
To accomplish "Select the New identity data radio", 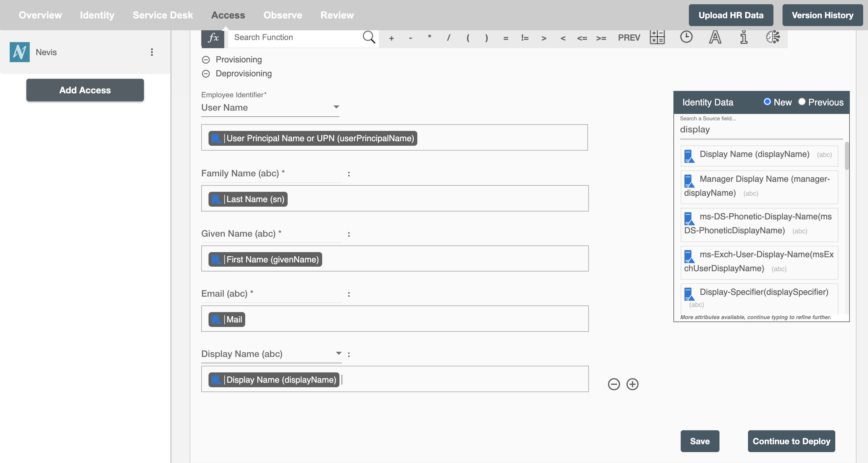I will (767, 102).
